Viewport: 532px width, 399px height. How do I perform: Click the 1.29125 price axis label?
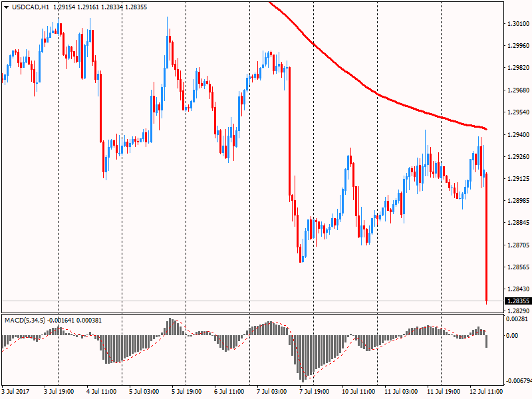[518, 178]
